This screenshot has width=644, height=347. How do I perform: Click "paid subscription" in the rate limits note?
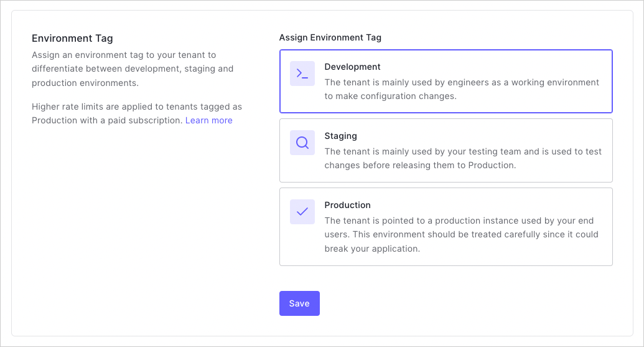click(149, 120)
